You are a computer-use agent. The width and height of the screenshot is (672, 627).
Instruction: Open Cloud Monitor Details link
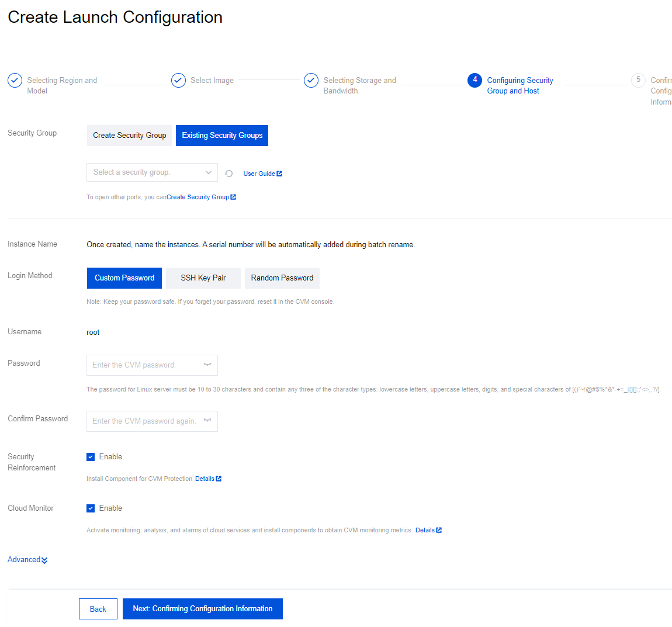coord(428,530)
